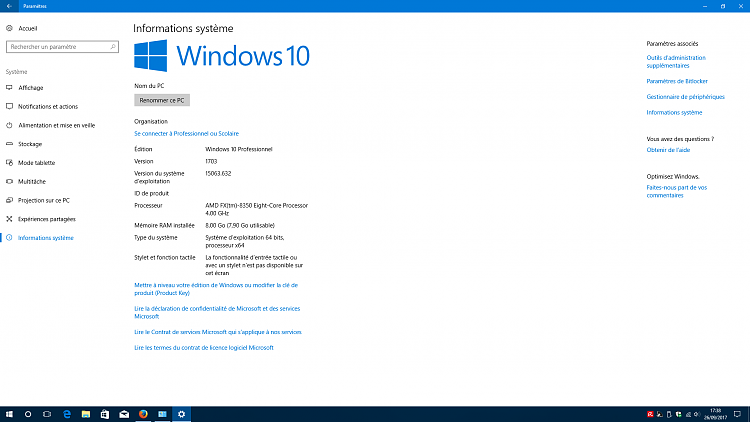The width and height of the screenshot is (750, 422).
Task: Click Se connecter à Professionnel ou Scolaire
Action: coord(186,133)
